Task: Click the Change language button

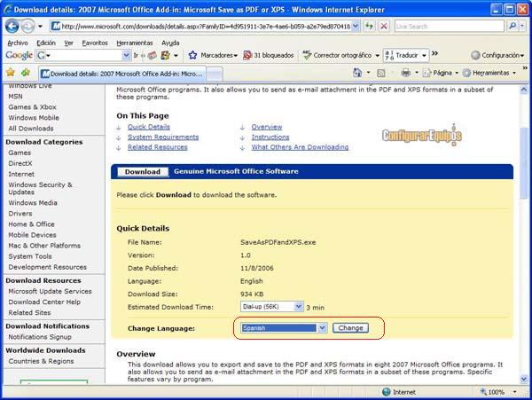Action: (x=350, y=328)
